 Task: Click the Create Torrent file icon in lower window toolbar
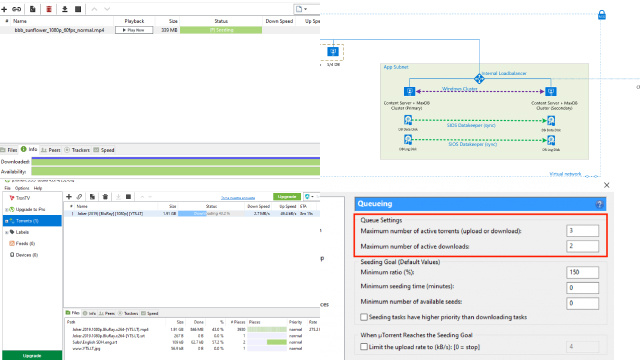[x=93, y=197]
